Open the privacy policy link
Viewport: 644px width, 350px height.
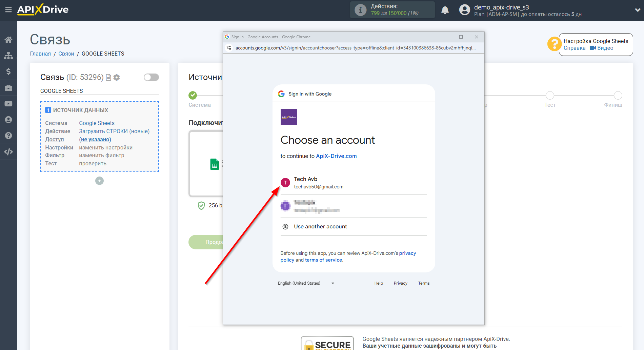click(x=407, y=253)
